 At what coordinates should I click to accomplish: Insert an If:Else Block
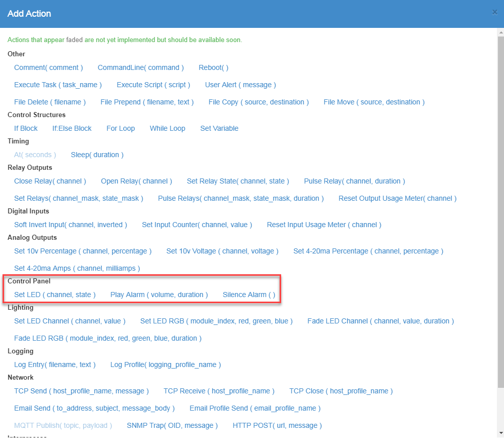pyautogui.click(x=72, y=128)
